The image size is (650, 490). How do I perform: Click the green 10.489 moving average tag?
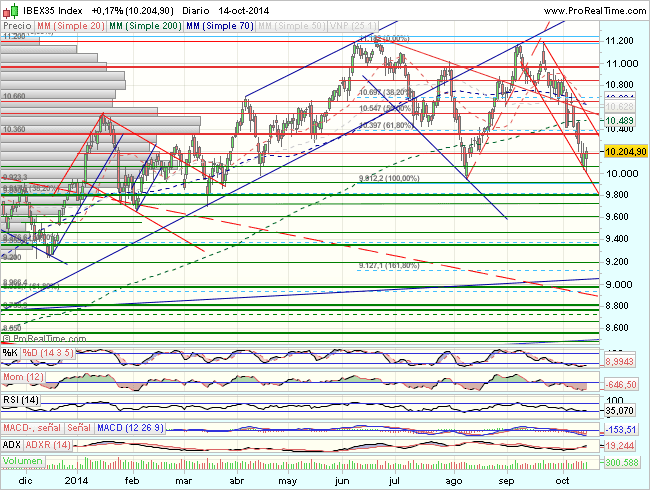(x=619, y=121)
